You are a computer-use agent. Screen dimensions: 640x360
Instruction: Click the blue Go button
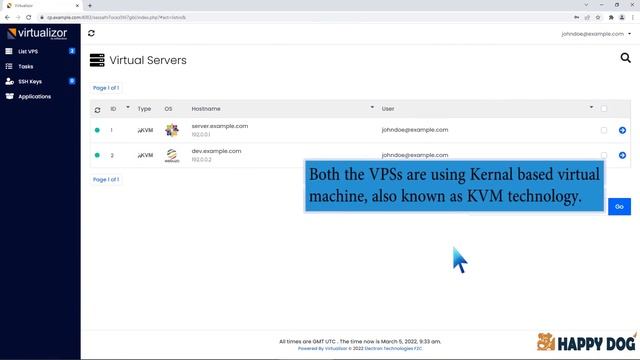[x=619, y=207]
